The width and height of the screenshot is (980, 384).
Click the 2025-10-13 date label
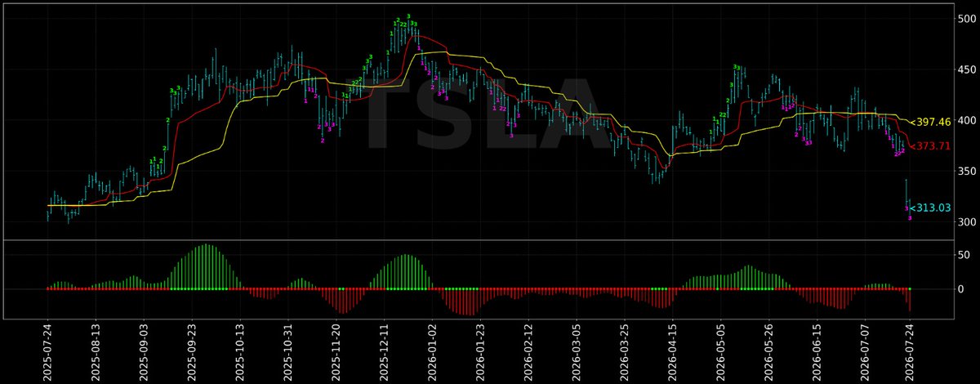click(239, 352)
